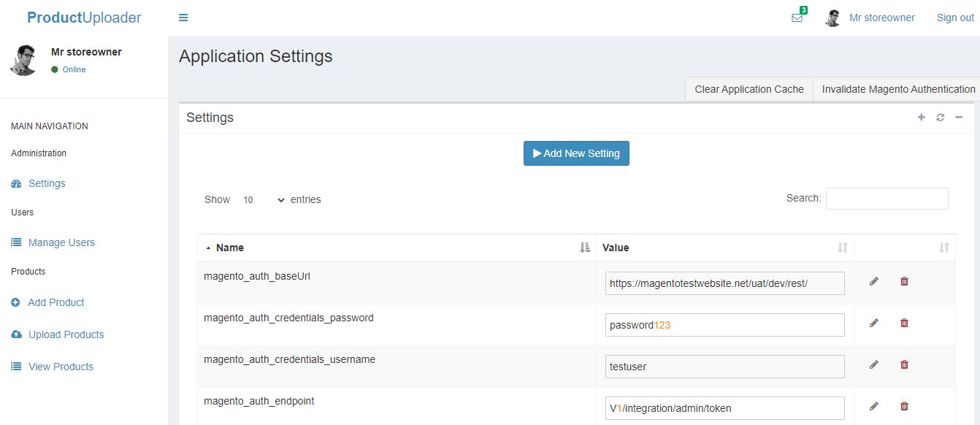Viewport: 980px width, 425px height.
Task: Refresh the Settings panel with the reload icon
Action: click(941, 118)
